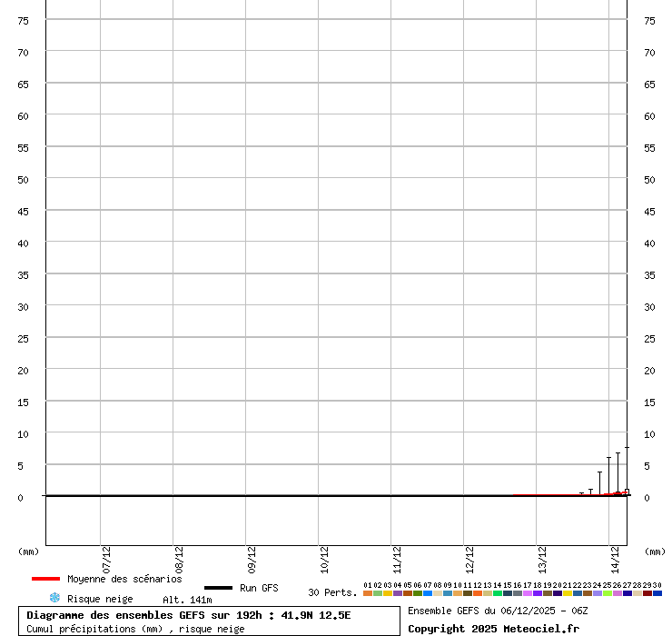Click the 14/12 date label on axis
The width and height of the screenshot is (672, 636).
(x=615, y=558)
